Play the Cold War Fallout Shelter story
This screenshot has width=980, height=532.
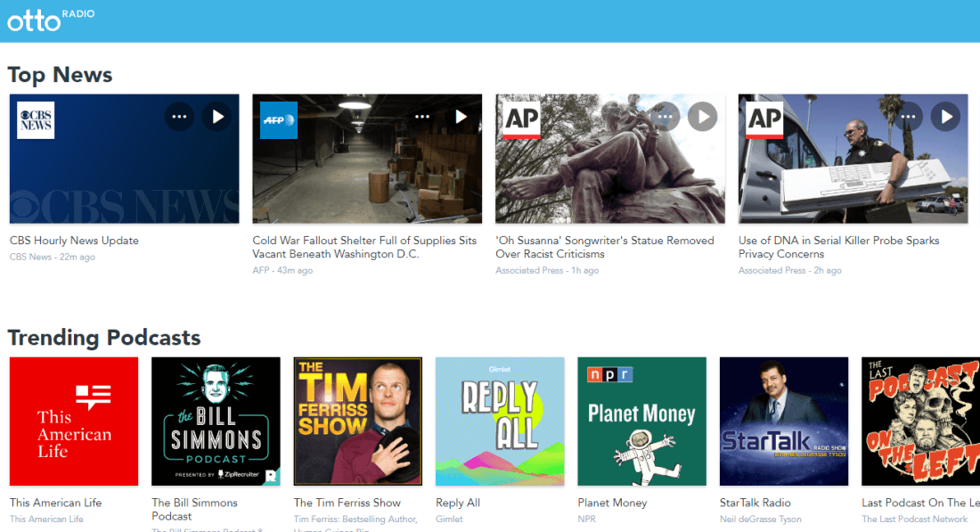[460, 117]
